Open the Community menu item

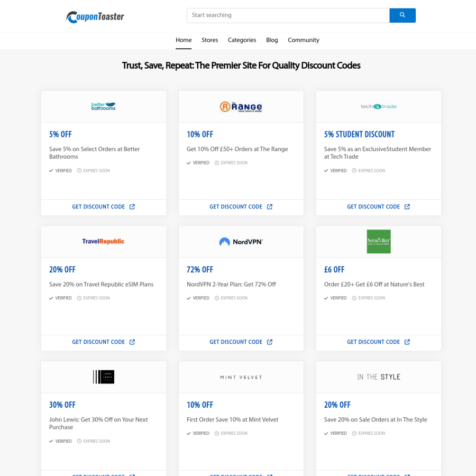point(304,40)
